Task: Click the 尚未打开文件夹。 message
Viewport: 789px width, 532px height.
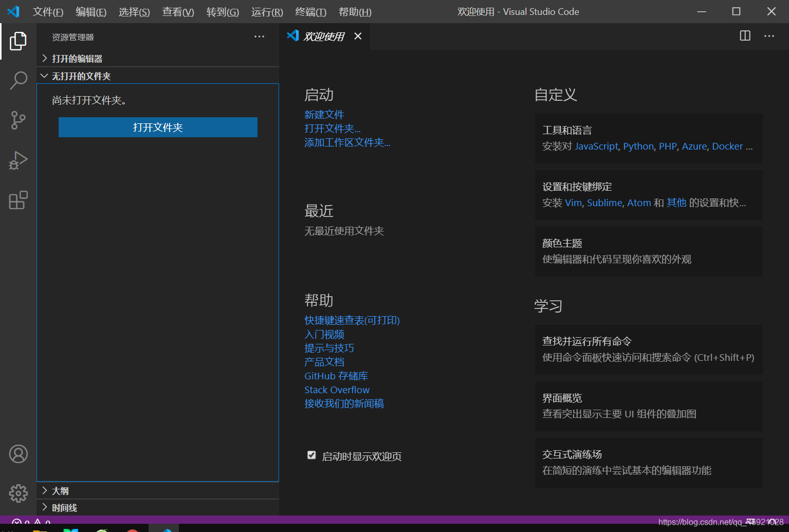Action: (x=89, y=100)
